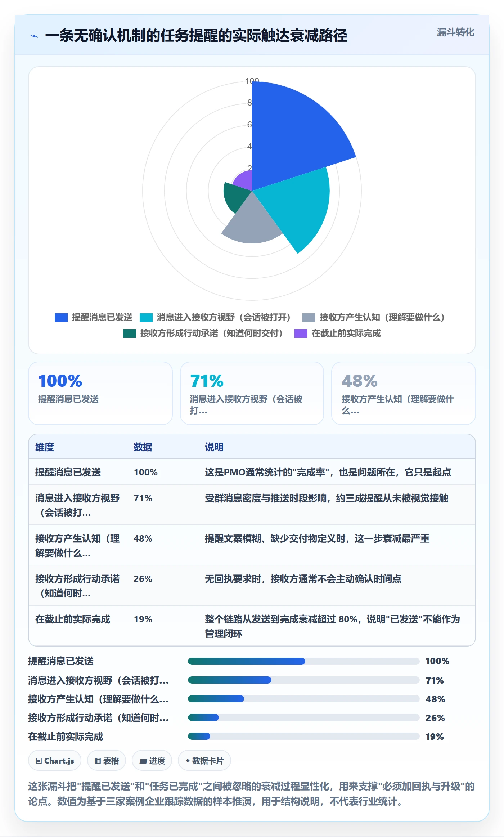Select the 表格 tag chip

(107, 761)
